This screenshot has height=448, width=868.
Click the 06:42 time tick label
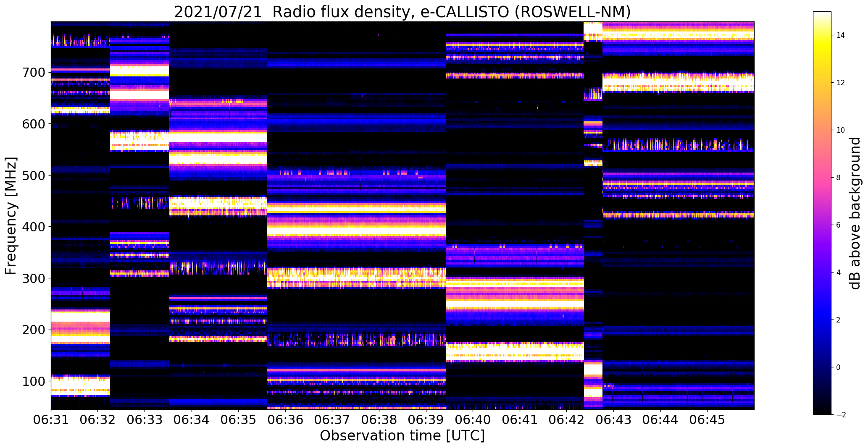click(567, 420)
